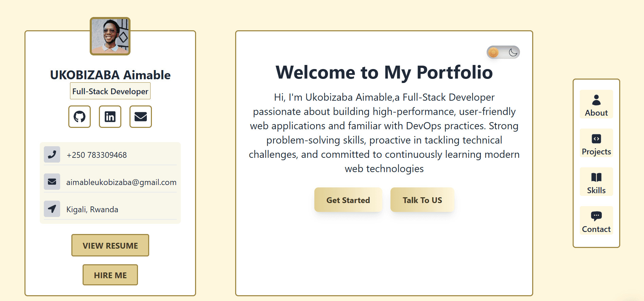Toggle the light/dark theme switch

[x=503, y=52]
